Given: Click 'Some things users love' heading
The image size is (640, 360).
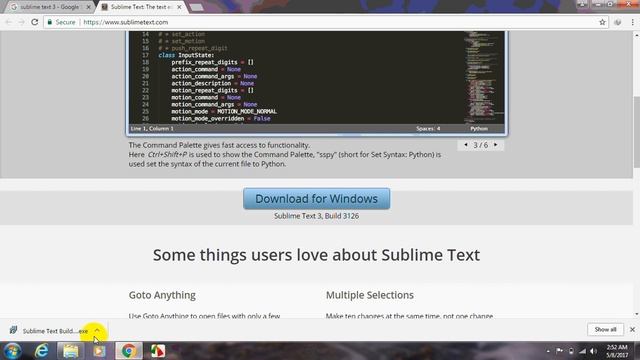Looking at the screenshot, I should tap(316, 255).
